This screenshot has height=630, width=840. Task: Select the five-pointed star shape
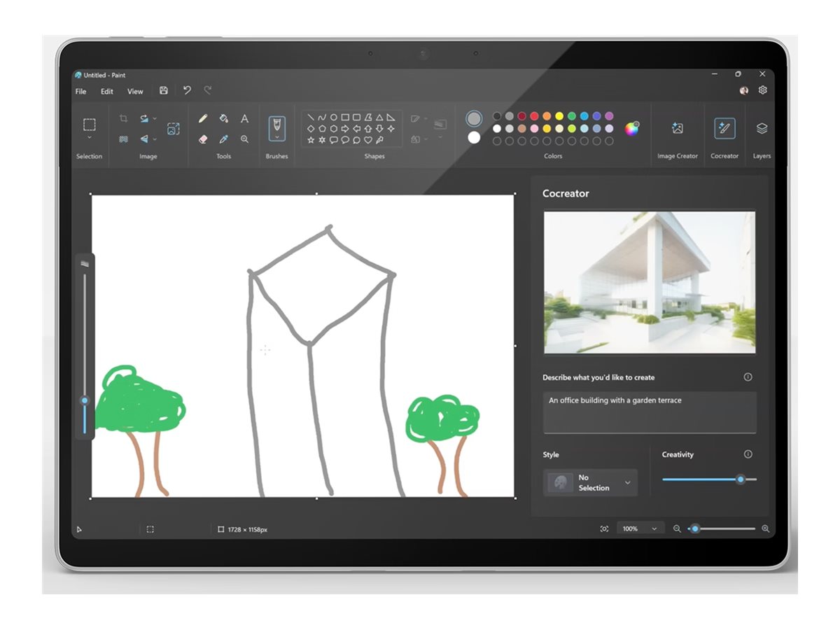(x=310, y=139)
